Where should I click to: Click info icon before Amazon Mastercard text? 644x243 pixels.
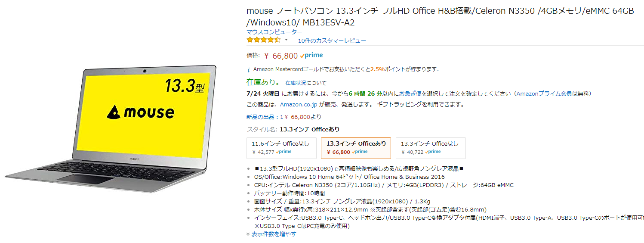[x=248, y=69]
